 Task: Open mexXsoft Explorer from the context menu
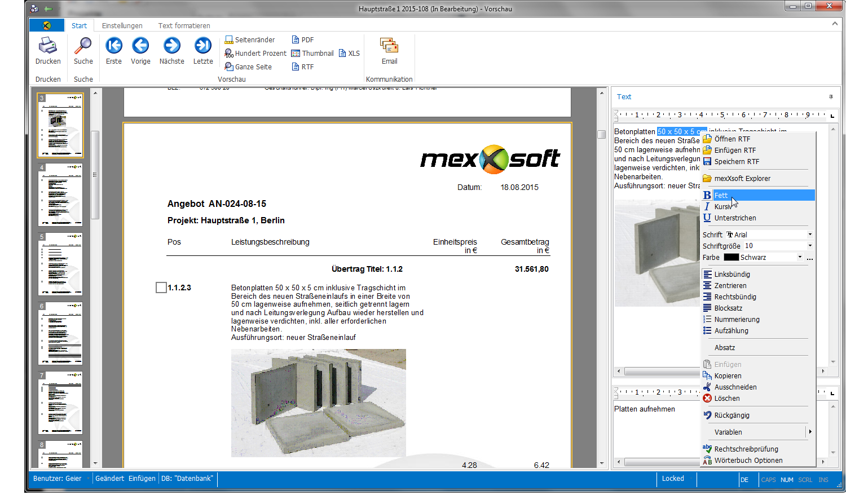pyautogui.click(x=758, y=179)
